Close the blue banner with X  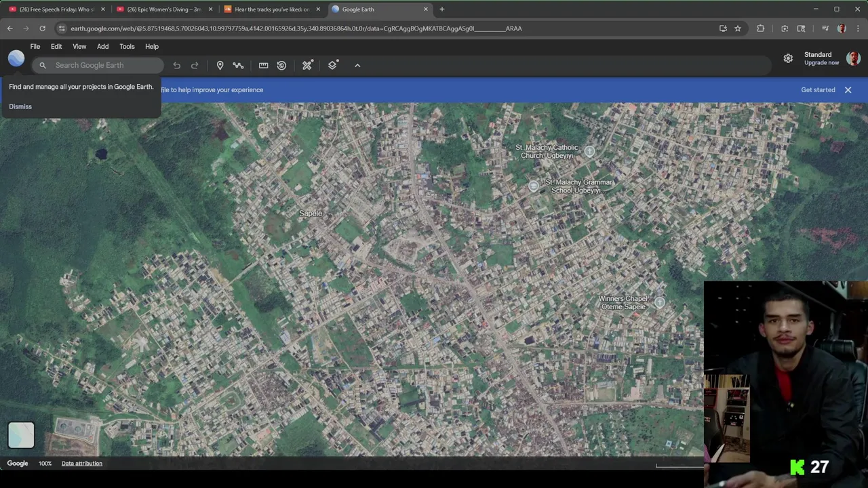coord(848,89)
